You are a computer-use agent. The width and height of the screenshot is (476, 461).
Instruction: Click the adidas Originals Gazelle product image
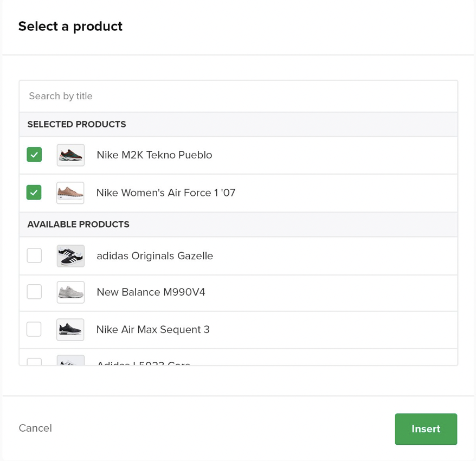70,255
